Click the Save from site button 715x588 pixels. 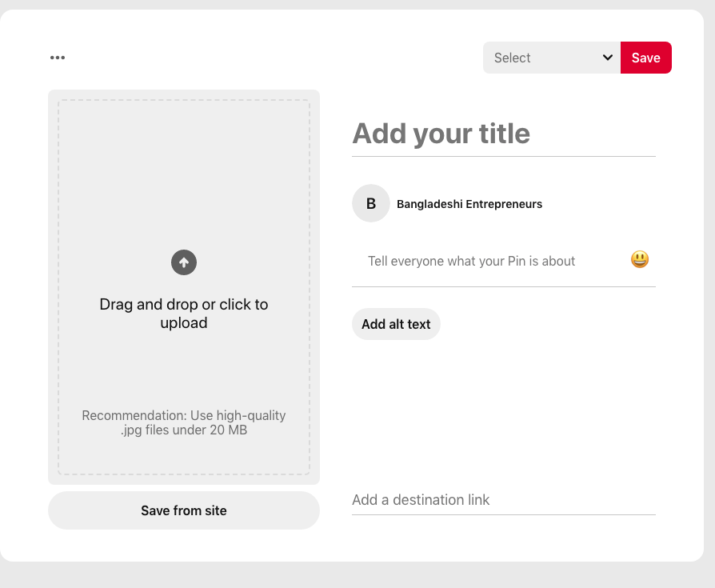tap(184, 510)
